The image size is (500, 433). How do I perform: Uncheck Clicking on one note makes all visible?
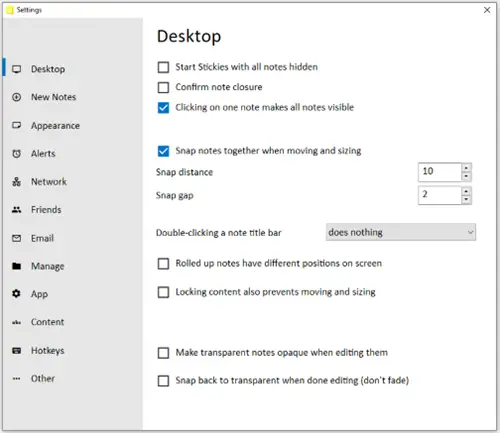163,108
